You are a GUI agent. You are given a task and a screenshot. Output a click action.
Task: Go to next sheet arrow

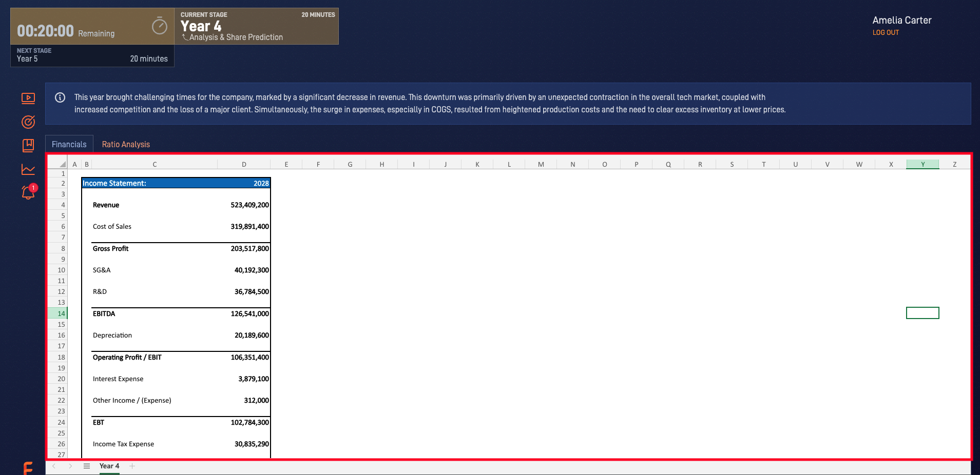coord(70,466)
